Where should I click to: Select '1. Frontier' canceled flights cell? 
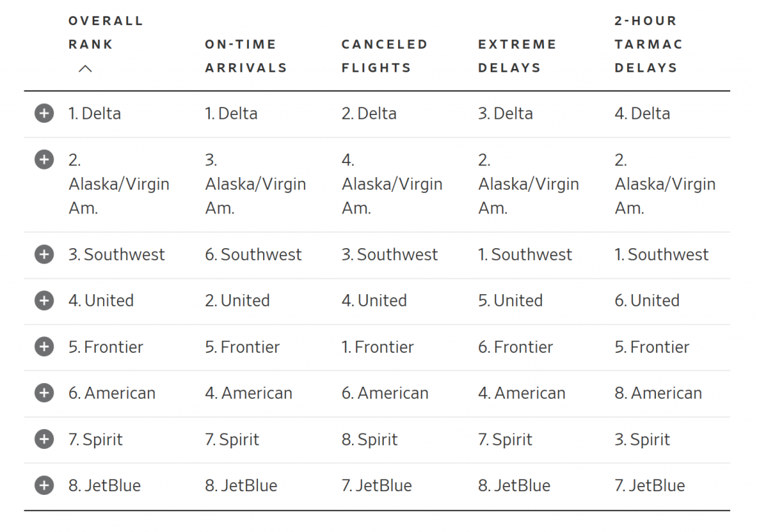pos(377,347)
